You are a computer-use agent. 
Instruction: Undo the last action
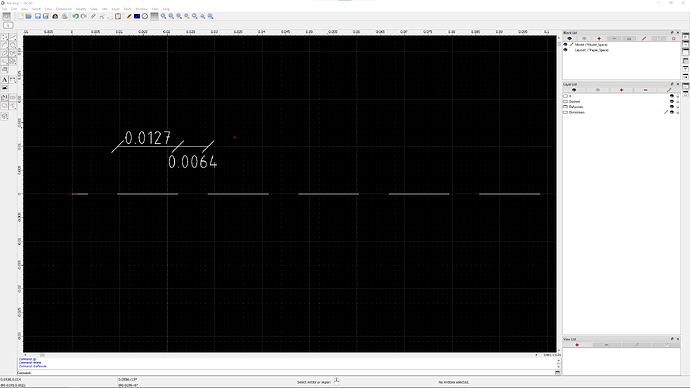(76, 16)
